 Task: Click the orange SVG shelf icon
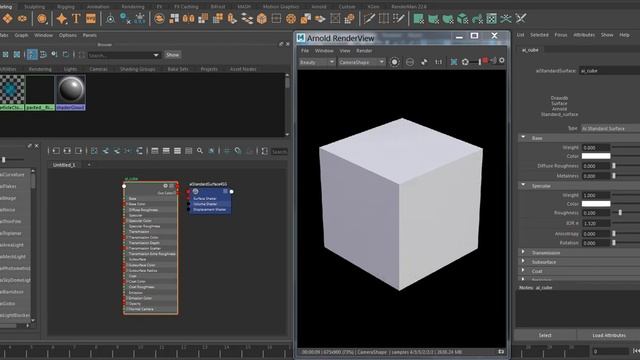[91, 18]
